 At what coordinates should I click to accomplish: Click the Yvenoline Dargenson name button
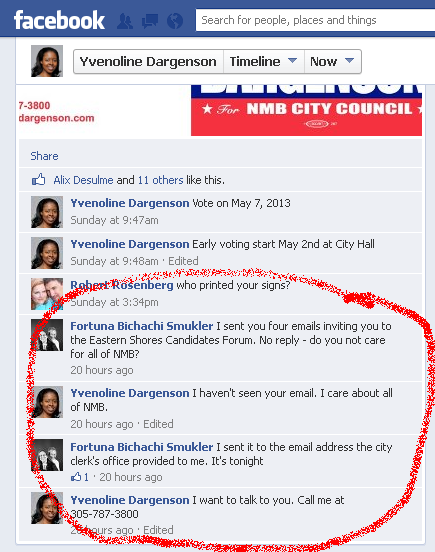point(148,62)
